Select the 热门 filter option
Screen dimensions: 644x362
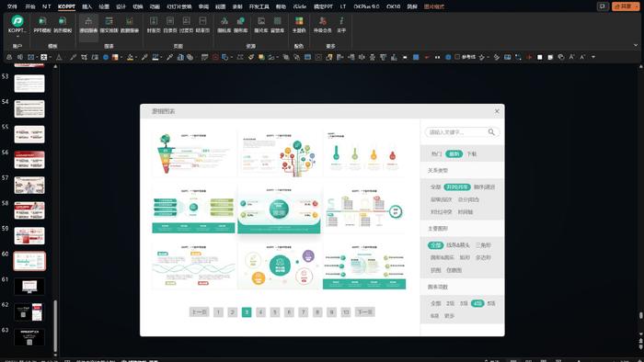click(x=436, y=153)
